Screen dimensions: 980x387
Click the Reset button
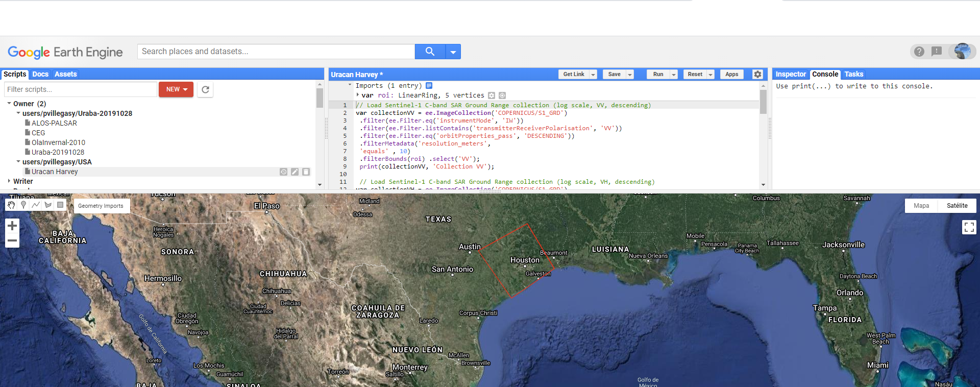tap(695, 75)
